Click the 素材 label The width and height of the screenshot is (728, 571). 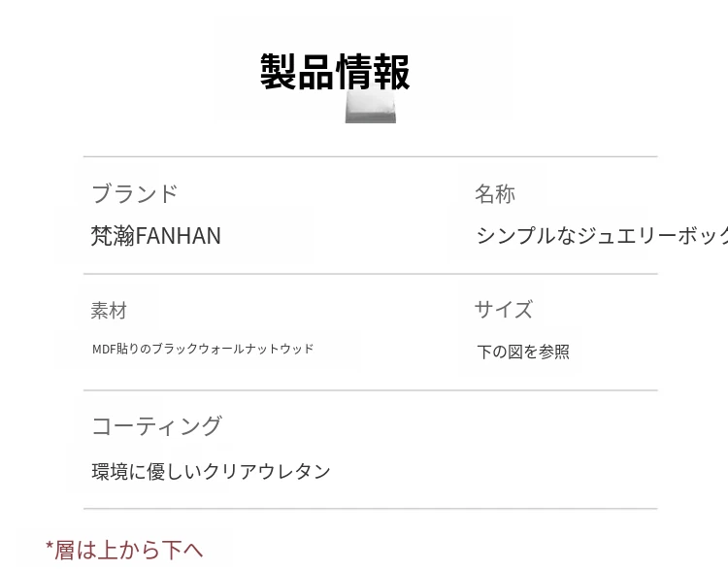pos(109,311)
